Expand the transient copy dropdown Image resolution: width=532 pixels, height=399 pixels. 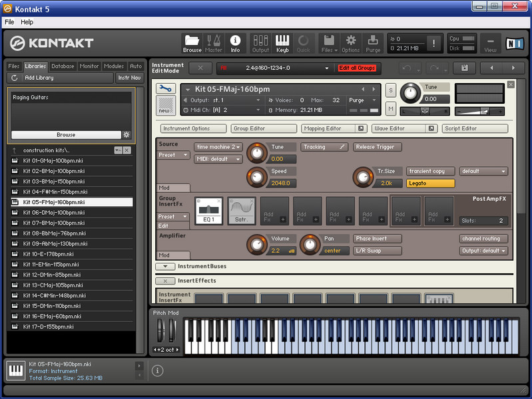[x=430, y=171]
